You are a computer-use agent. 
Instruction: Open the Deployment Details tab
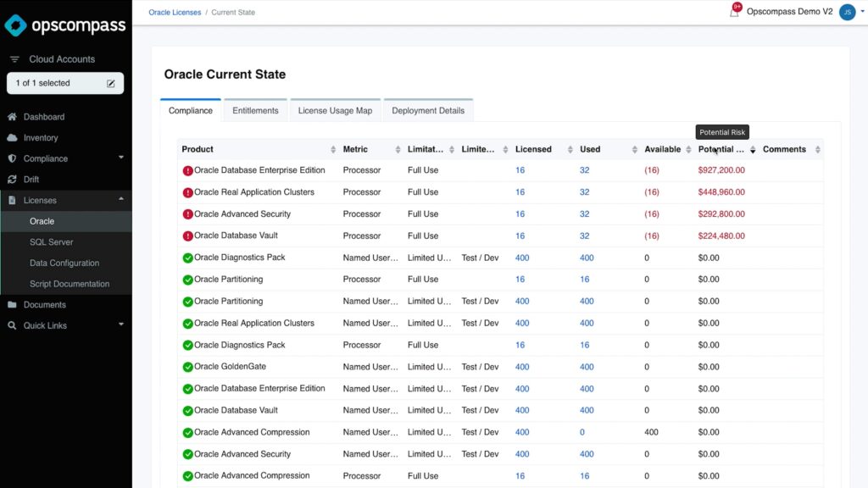(428, 111)
